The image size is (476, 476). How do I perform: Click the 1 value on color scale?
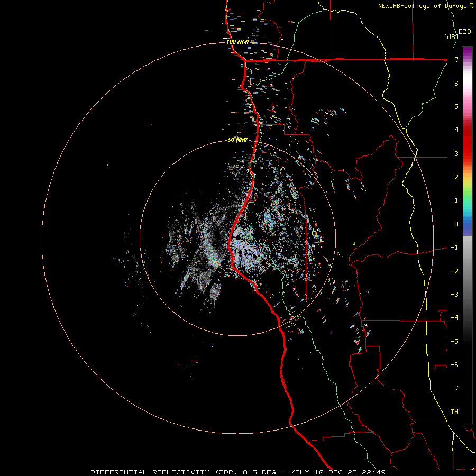point(456,200)
